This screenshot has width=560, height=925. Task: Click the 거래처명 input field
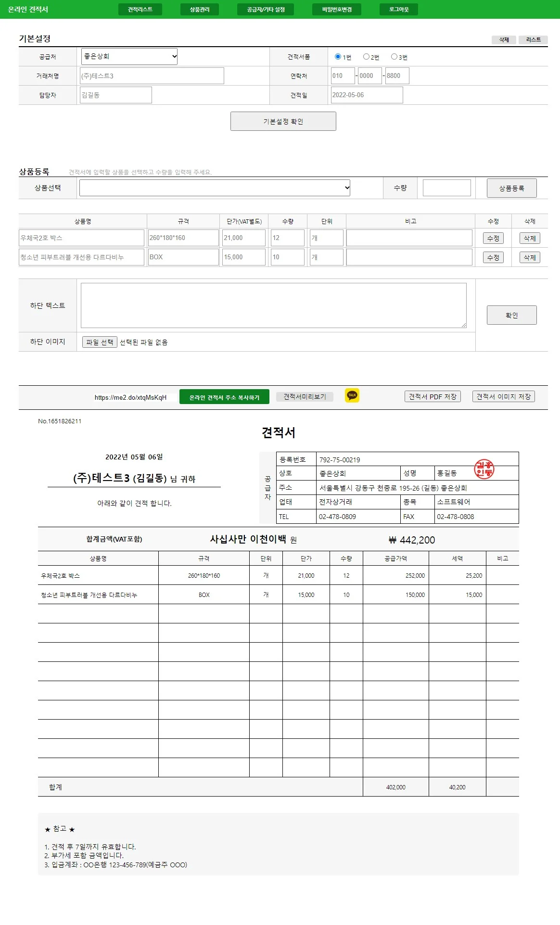tap(152, 76)
